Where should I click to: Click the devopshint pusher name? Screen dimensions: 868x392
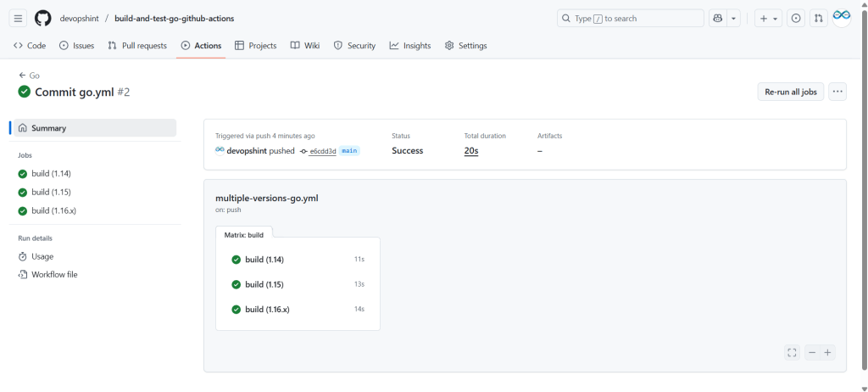click(x=247, y=151)
